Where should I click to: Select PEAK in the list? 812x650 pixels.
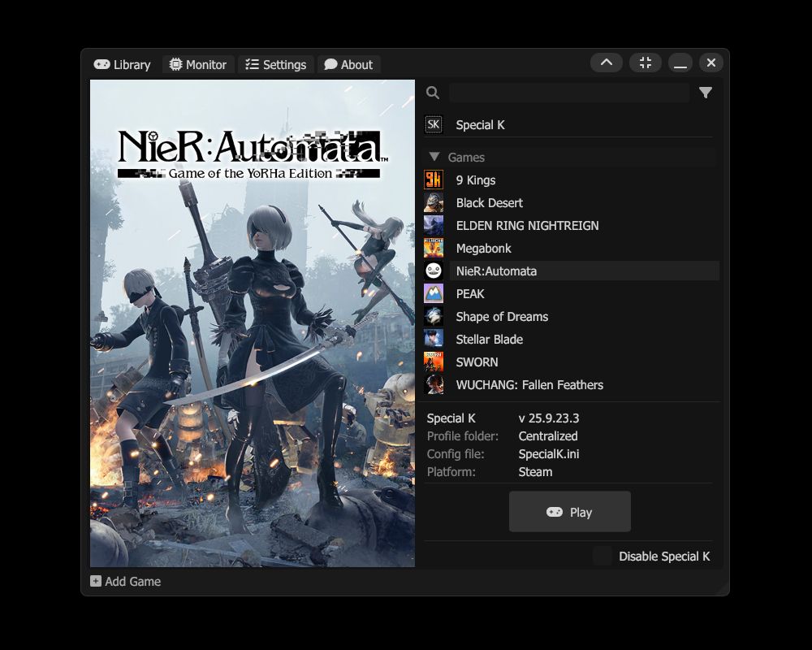click(x=469, y=294)
